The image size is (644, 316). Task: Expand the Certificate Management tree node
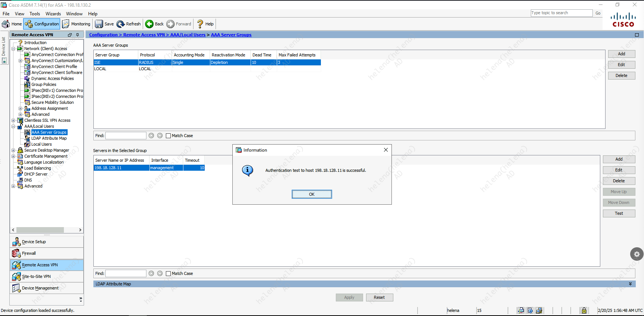[x=13, y=156]
